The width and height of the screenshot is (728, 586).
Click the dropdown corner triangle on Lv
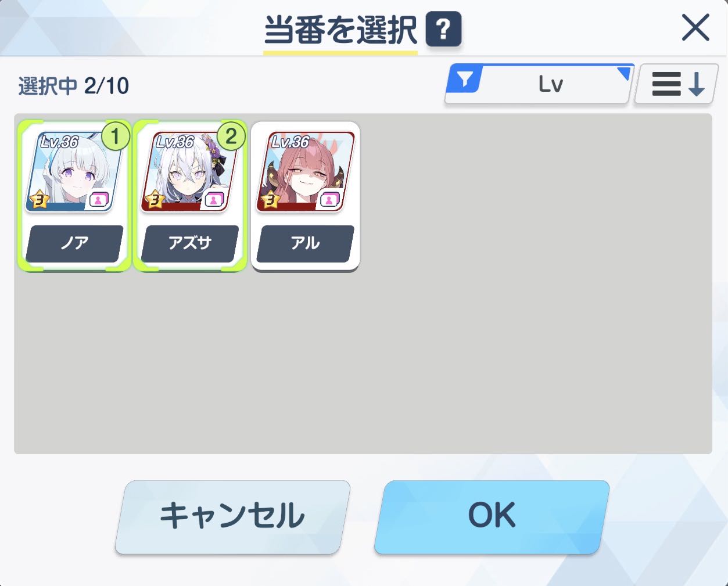click(x=624, y=73)
